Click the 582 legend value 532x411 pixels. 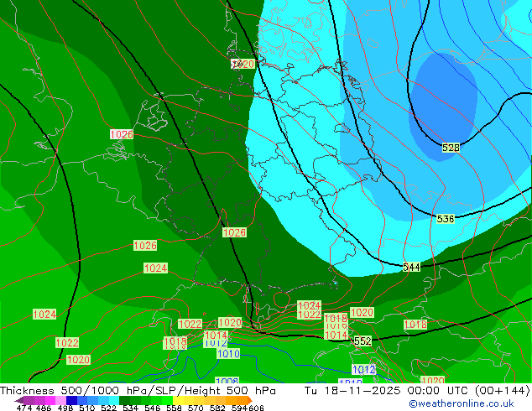(217, 408)
